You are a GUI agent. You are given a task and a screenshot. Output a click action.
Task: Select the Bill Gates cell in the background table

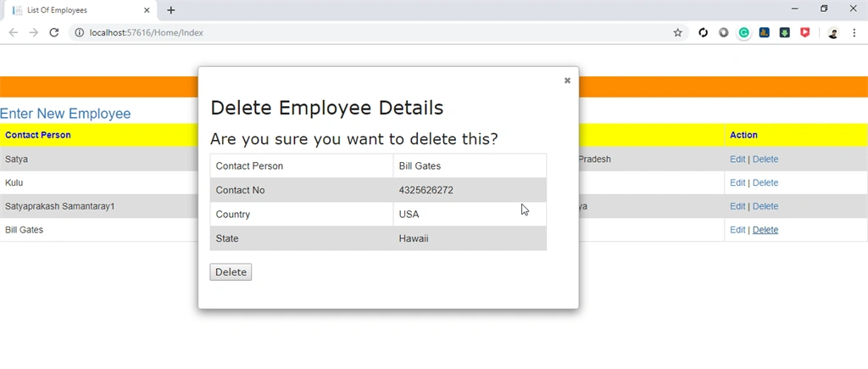(24, 230)
